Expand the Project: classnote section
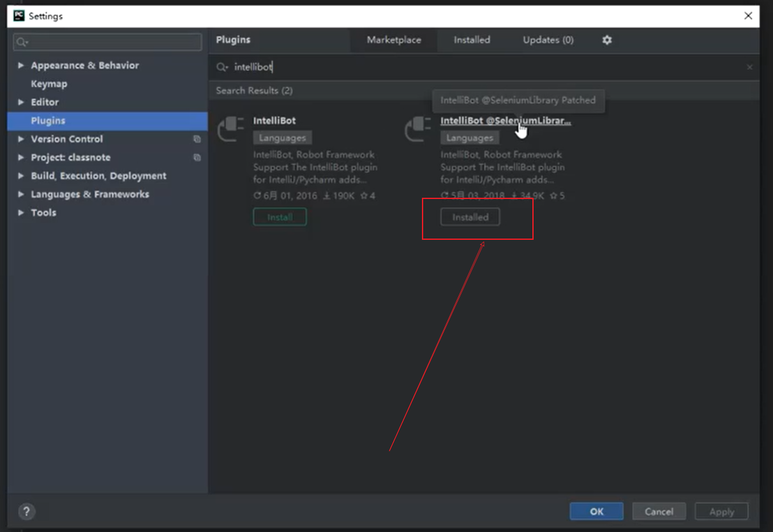The image size is (773, 532). pyautogui.click(x=21, y=158)
